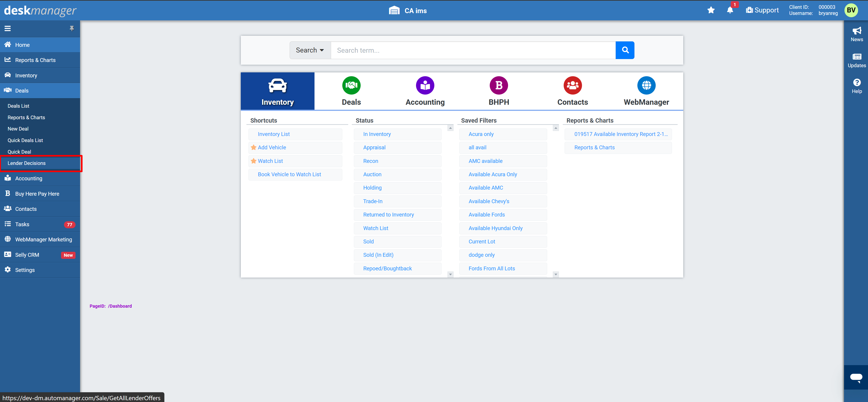This screenshot has width=868, height=402.
Task: Open Returned to Inventory status
Action: coord(398,215)
